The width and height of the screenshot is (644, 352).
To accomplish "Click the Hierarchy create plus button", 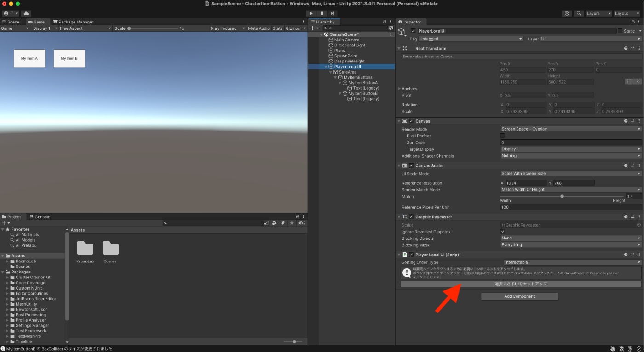I will (314, 28).
